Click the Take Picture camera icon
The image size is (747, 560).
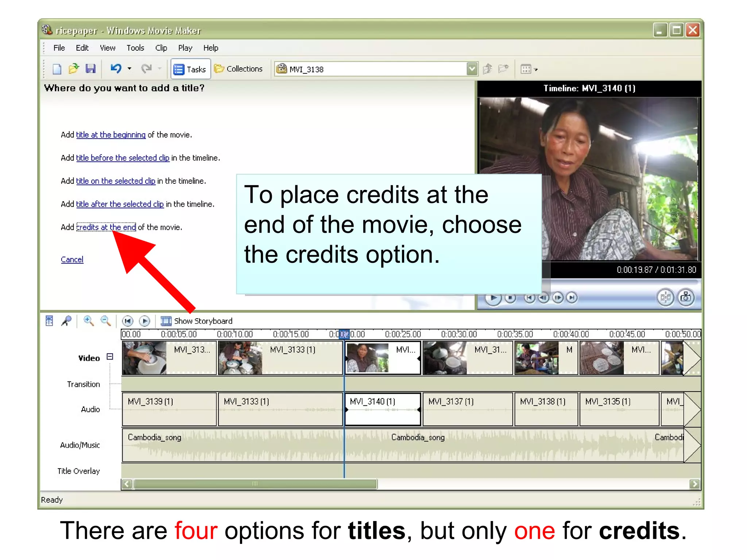pyautogui.click(x=686, y=298)
